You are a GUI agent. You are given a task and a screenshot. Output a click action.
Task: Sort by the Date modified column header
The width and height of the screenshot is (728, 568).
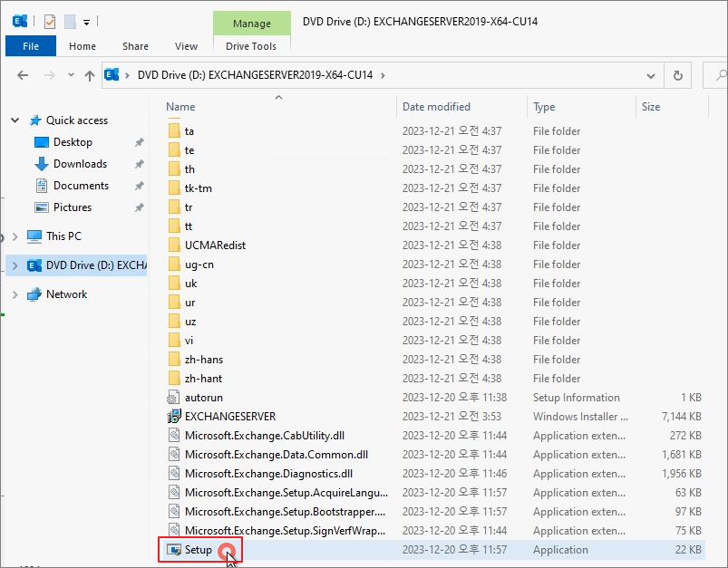pyautogui.click(x=436, y=107)
